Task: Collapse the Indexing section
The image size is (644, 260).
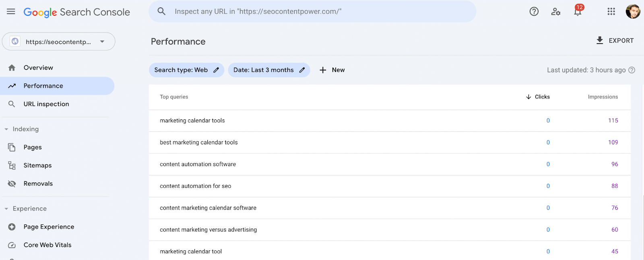Action: (x=6, y=129)
